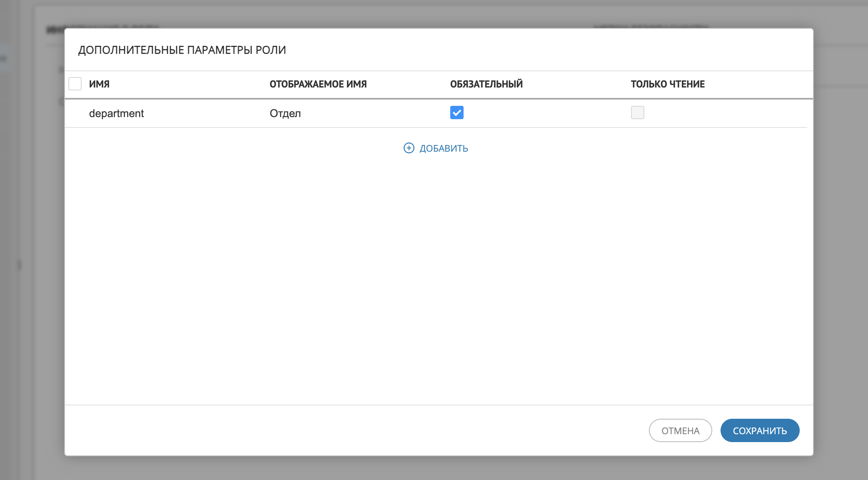868x480 pixels.
Task: Select the Отдел display name cell
Action: pyautogui.click(x=285, y=113)
